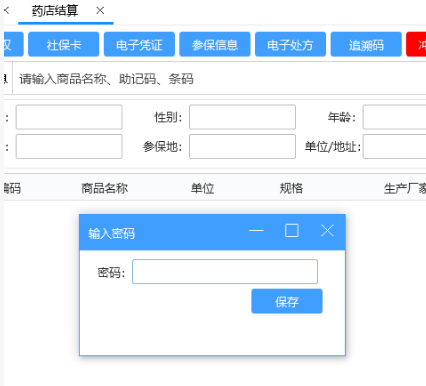Select the 参保地 input box

242,146
